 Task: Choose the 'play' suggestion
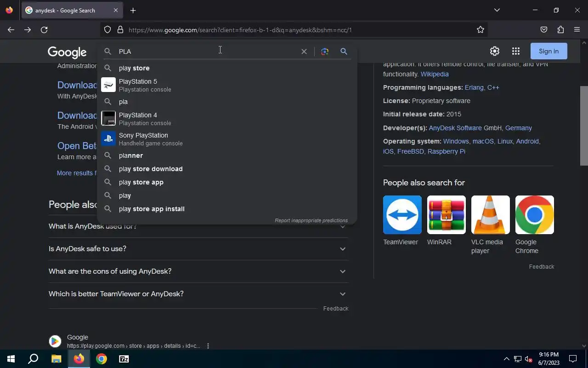tap(227, 195)
